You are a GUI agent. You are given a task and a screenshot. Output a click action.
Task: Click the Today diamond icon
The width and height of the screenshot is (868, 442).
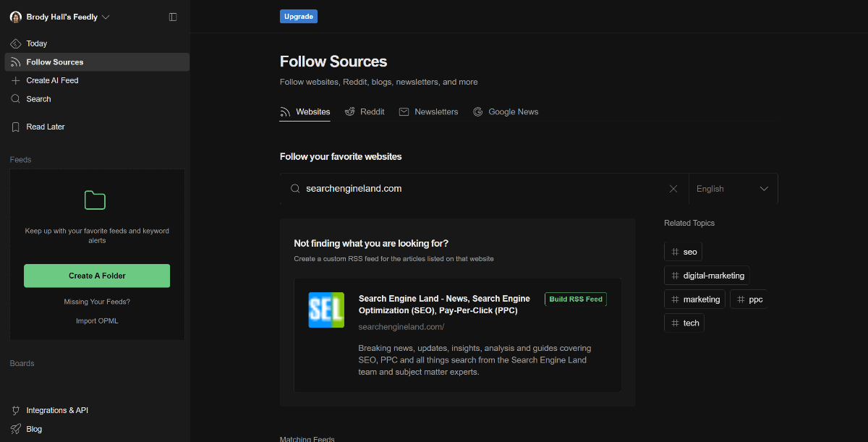(x=16, y=43)
